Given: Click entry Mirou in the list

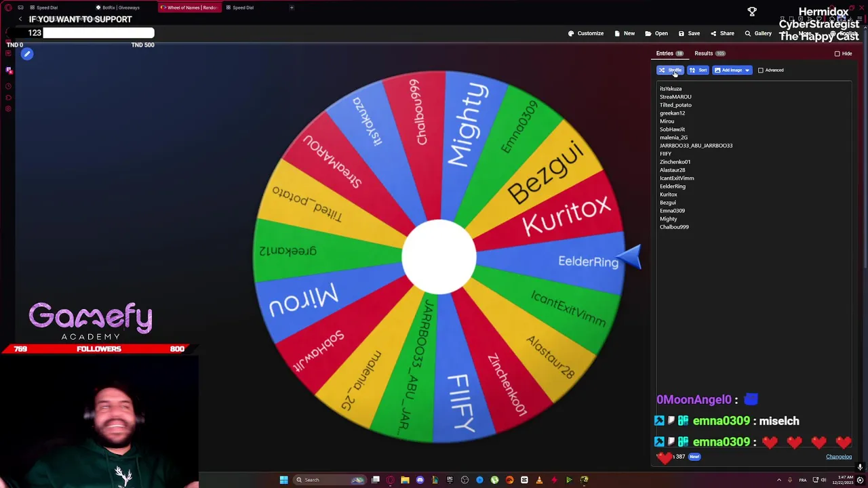Looking at the screenshot, I should 667,121.
